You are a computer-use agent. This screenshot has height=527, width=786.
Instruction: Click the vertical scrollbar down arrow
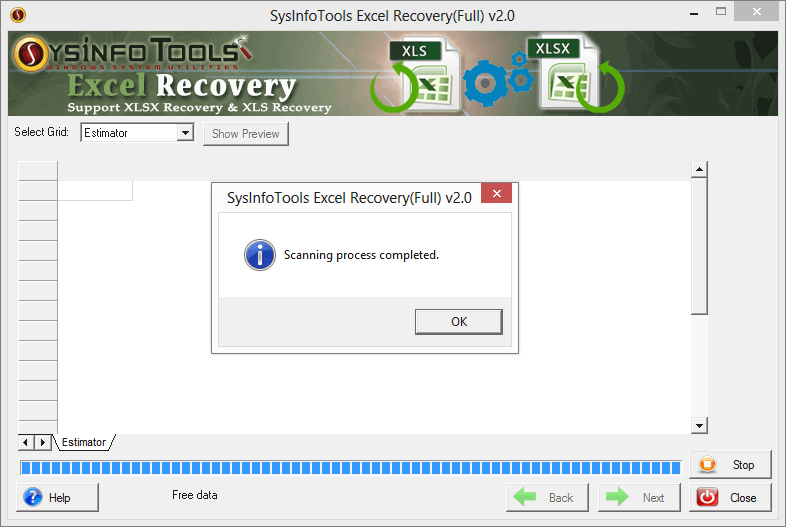tap(699, 425)
